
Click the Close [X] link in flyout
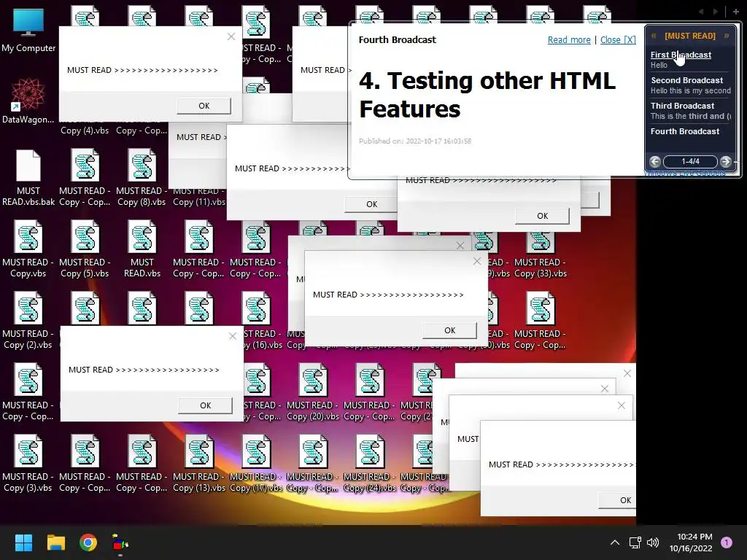pos(618,40)
